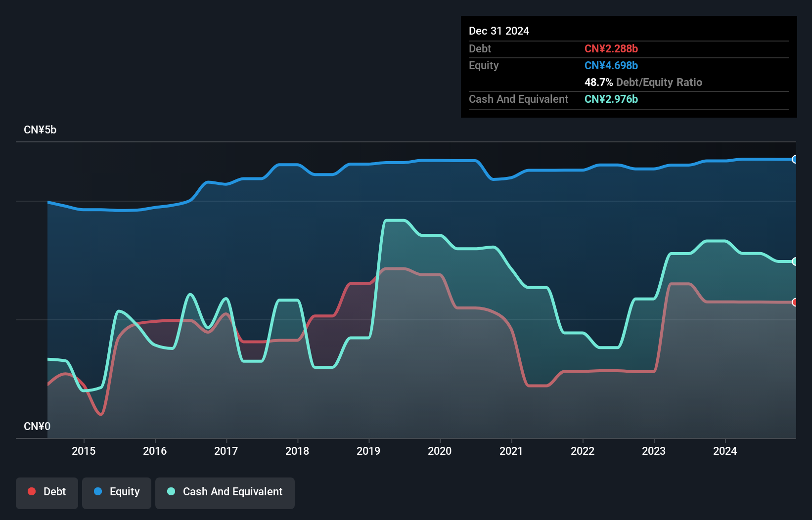Click the blue Equity endpoint marker on the chart
812x520 pixels.
click(x=795, y=159)
